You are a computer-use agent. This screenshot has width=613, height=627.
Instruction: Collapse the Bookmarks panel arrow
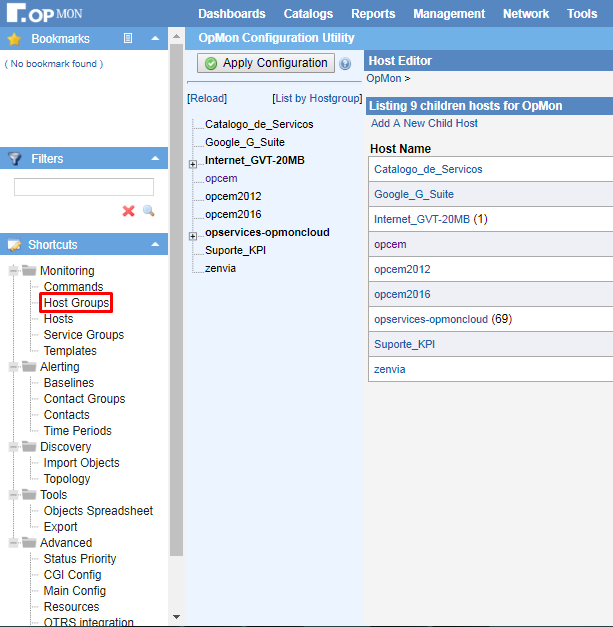point(155,38)
